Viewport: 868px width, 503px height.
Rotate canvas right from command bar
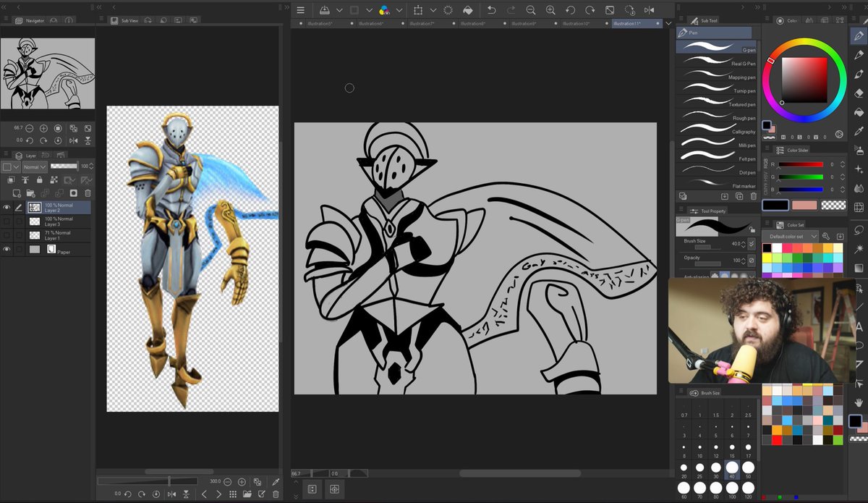[590, 10]
